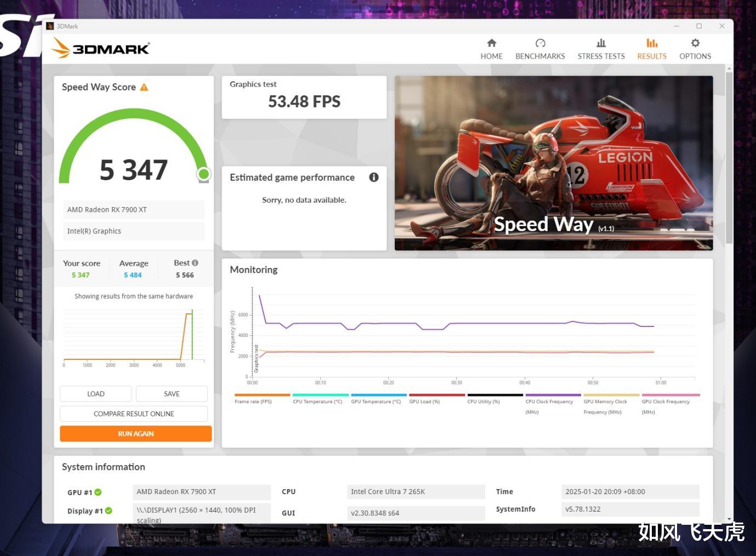Toggle the Frame rate (FPS) legend series

[262, 399]
